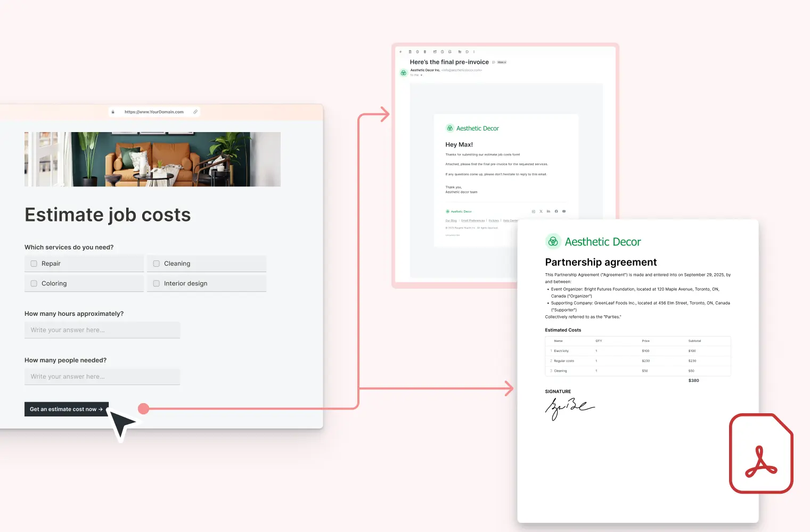Open the 'Email Preferences' footer link
Viewport: 810px width, 532px height.
473,220
